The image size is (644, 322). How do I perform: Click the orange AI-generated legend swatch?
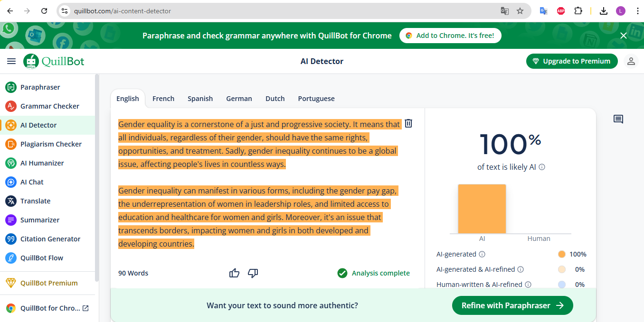pos(562,254)
